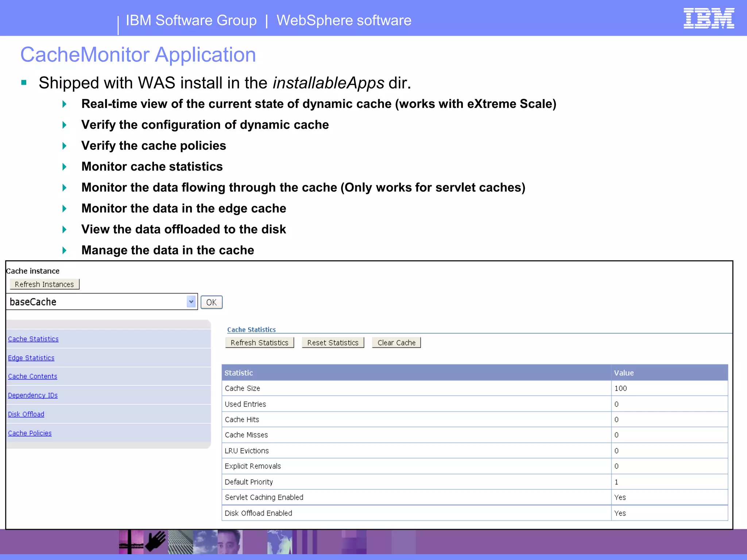Select the Cache Size value 100
This screenshot has height=560, width=747.
[x=621, y=388]
